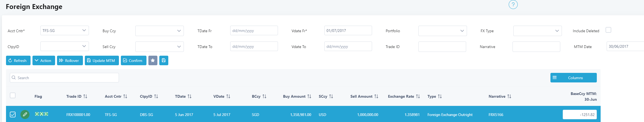The image size is (644, 122).
Task: Open the FX Type dropdown
Action: coord(537,31)
